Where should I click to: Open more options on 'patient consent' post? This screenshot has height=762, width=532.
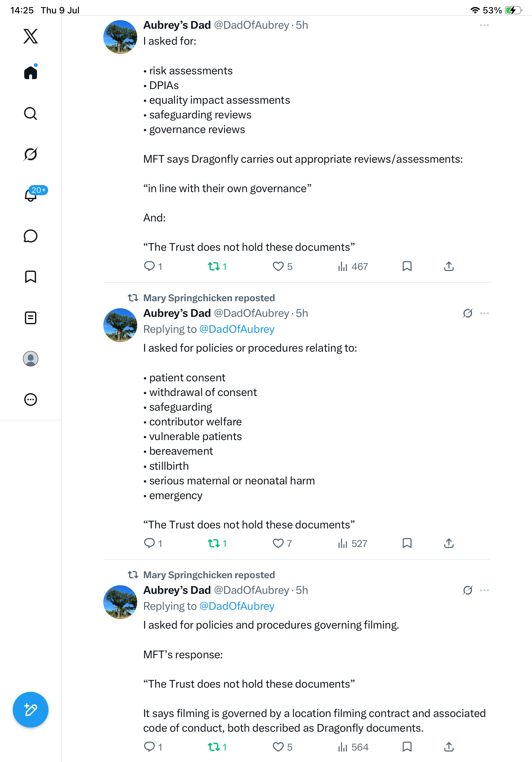pyautogui.click(x=484, y=314)
